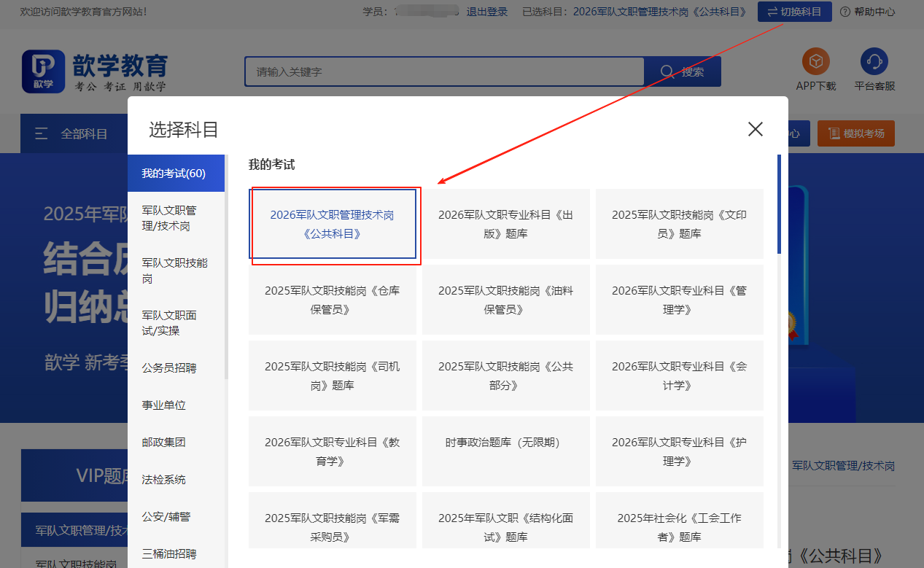This screenshot has height=568, width=924.
Task: Select 军队文职管理/技术岗 category in sidebar
Action: click(x=169, y=218)
